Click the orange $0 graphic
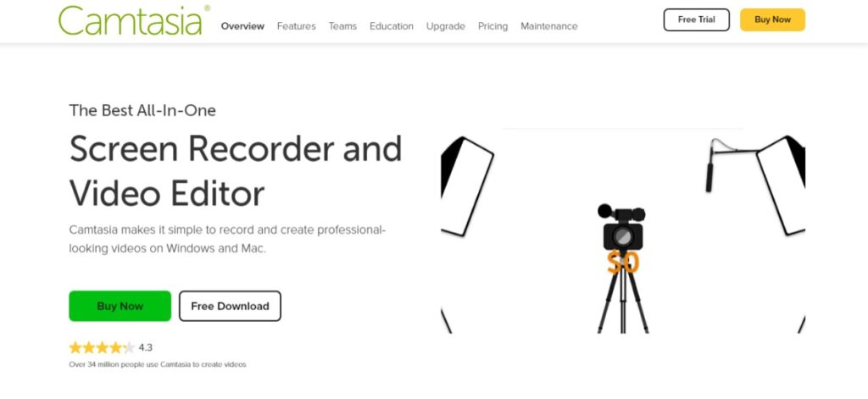This screenshot has width=868, height=399. coord(623,263)
